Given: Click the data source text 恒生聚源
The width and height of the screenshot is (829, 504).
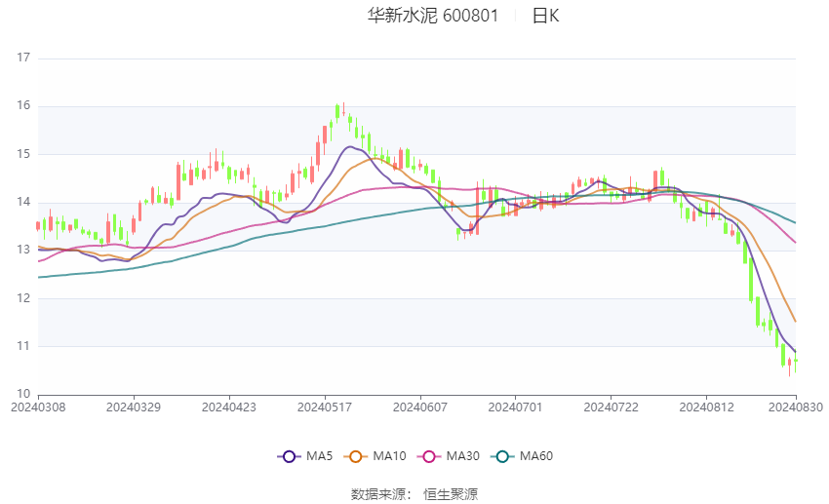Looking at the screenshot, I should [x=451, y=494].
